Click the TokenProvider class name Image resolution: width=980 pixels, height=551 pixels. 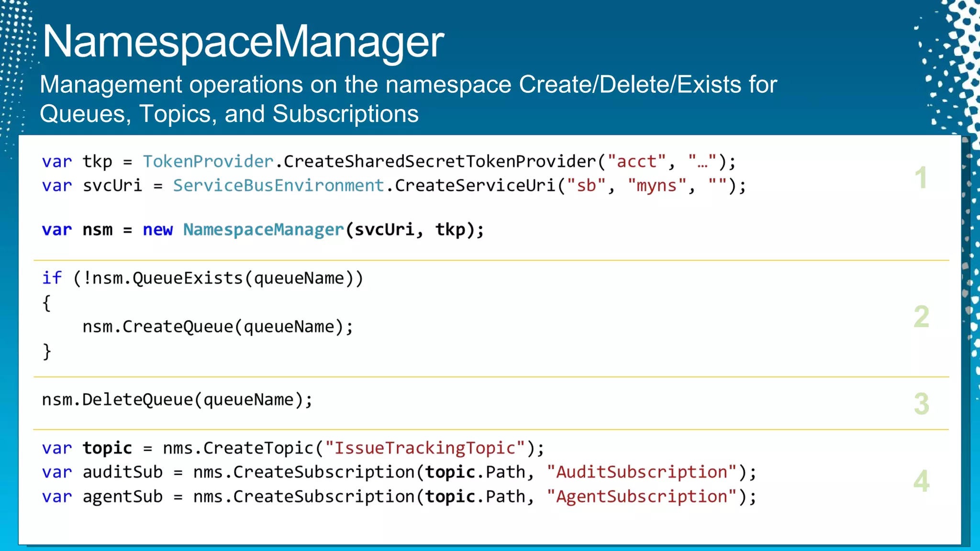click(x=208, y=162)
